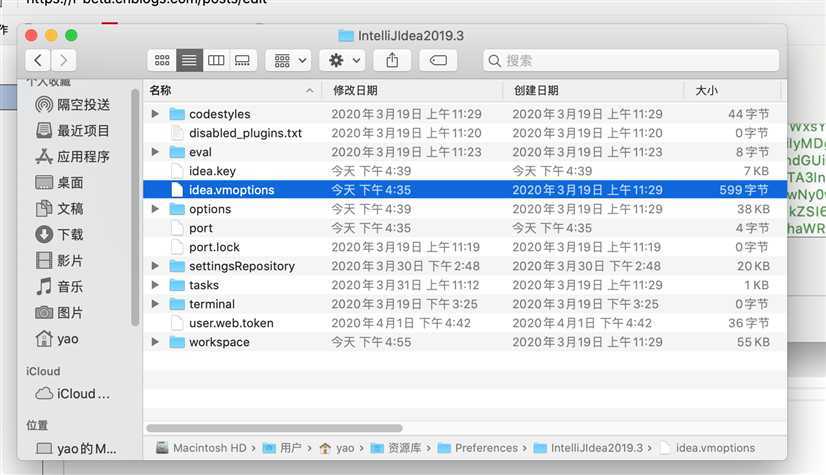Select disabled_plugins.txt file
826x475 pixels.
click(x=465, y=133)
